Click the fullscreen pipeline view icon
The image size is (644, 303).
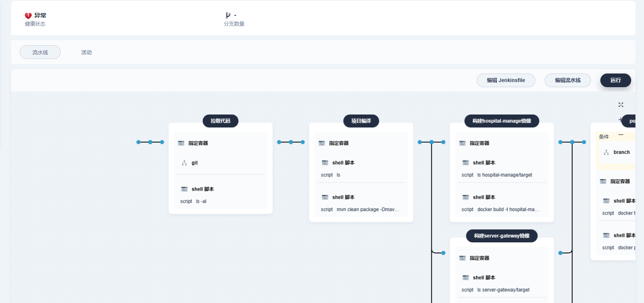point(620,105)
